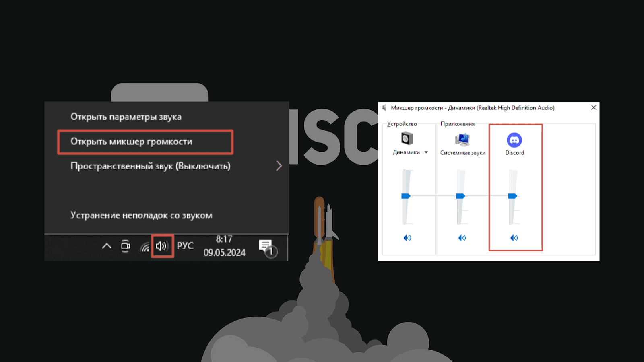Mute the System Sounds volume

click(x=462, y=238)
